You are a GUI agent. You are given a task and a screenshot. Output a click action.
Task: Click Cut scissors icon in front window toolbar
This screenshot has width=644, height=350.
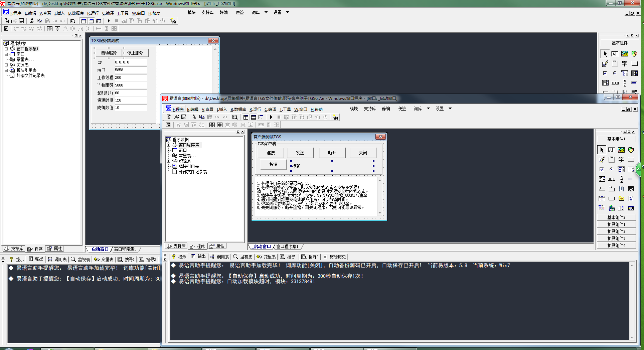pos(194,117)
